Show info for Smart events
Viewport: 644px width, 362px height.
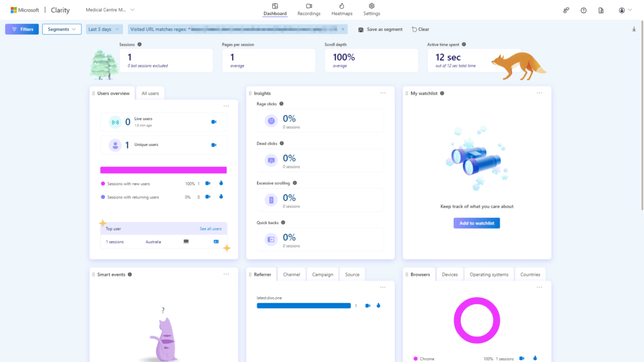coord(130,274)
